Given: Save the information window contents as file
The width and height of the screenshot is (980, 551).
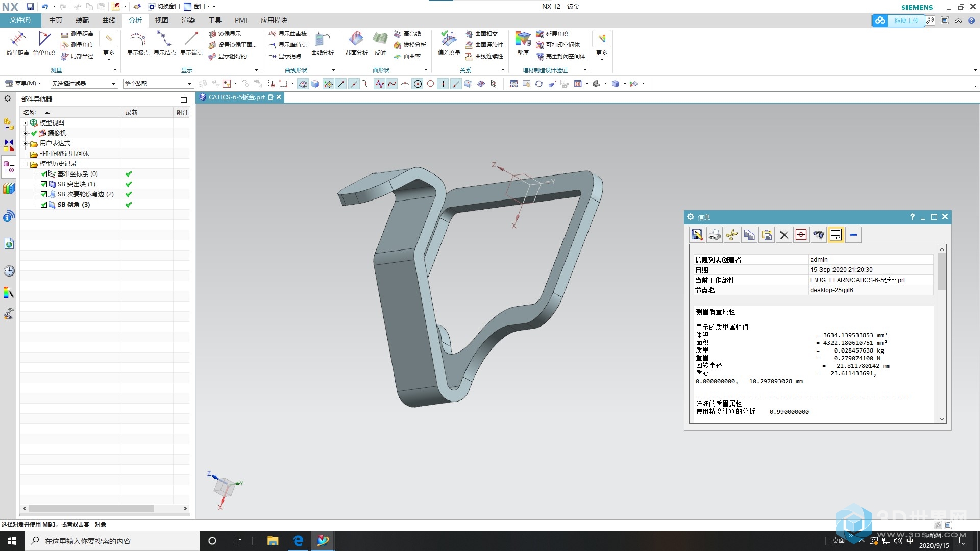Looking at the screenshot, I should tap(697, 235).
